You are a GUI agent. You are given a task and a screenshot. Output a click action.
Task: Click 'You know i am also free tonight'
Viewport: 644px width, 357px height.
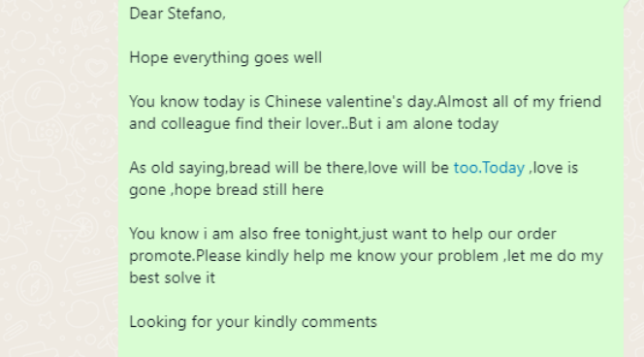244,234
